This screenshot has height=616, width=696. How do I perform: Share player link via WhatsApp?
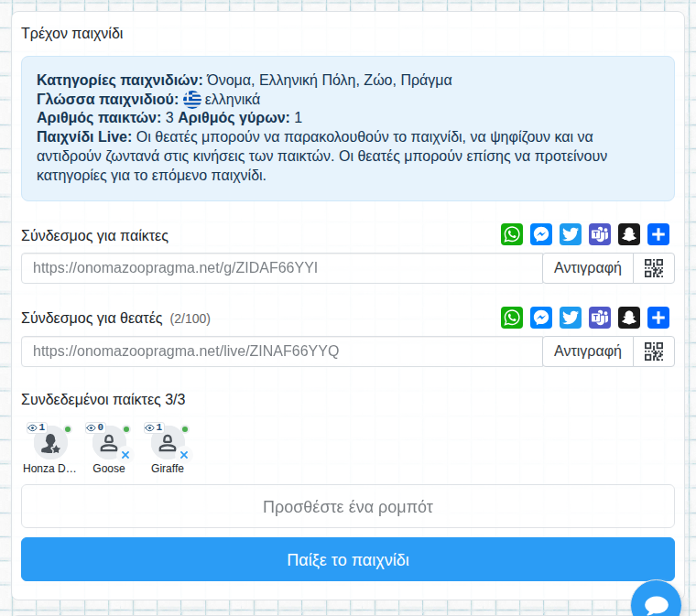click(x=512, y=234)
